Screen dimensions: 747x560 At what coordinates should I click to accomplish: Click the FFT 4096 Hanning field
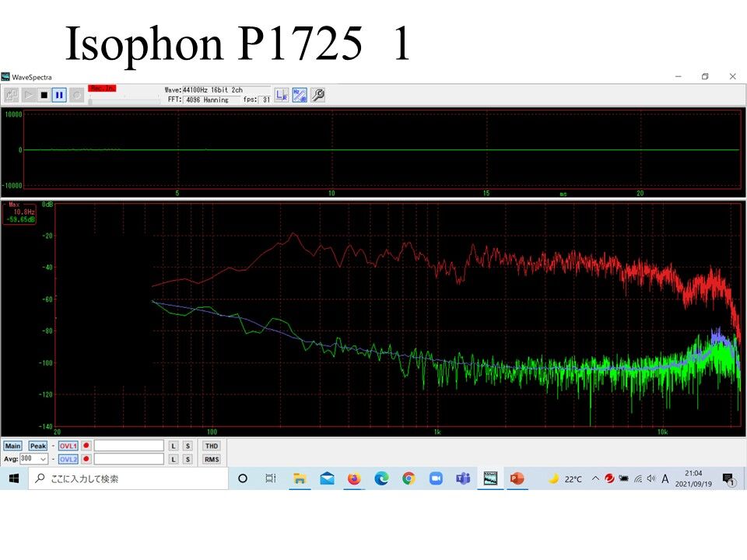click(x=212, y=100)
